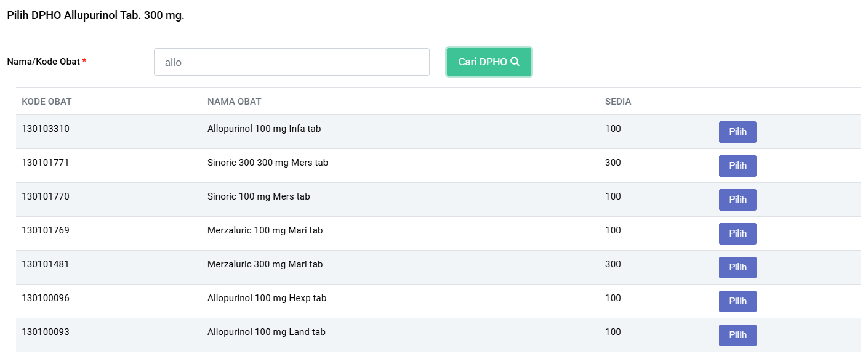Click the magnifier icon in Cari DPHO
This screenshot has height=356, width=868.
point(515,62)
